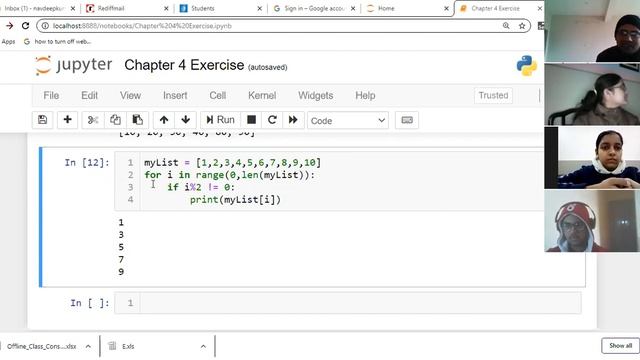
Task: Open the Widgets menu
Action: [x=316, y=96]
